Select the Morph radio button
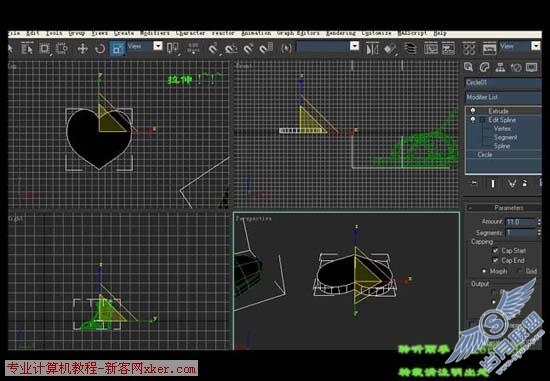Screen dimensions: 550x381 (484, 271)
